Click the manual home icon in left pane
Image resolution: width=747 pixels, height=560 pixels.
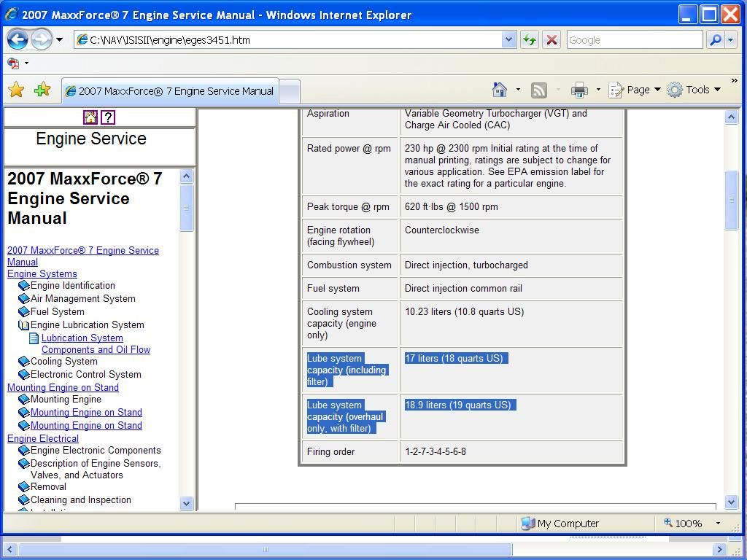90,117
